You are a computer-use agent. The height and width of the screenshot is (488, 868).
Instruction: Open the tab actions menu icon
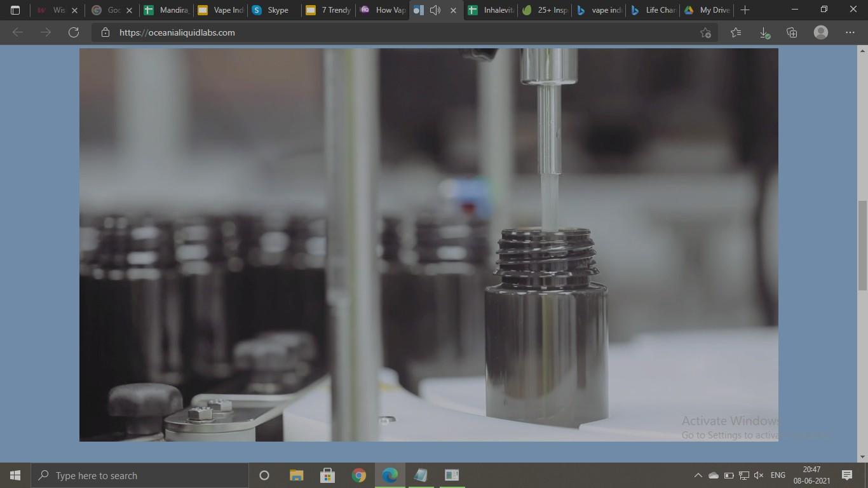[x=15, y=10]
